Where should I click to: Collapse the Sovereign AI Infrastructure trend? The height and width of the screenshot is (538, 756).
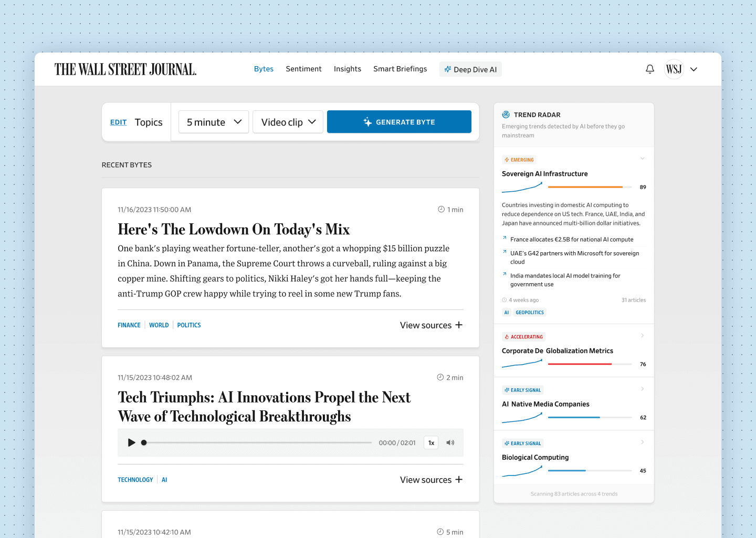point(642,159)
